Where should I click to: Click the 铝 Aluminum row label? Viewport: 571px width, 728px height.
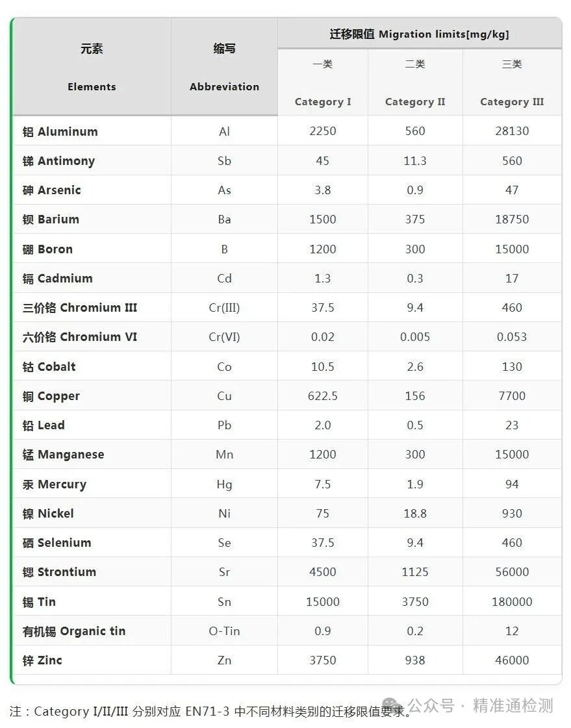point(60,131)
